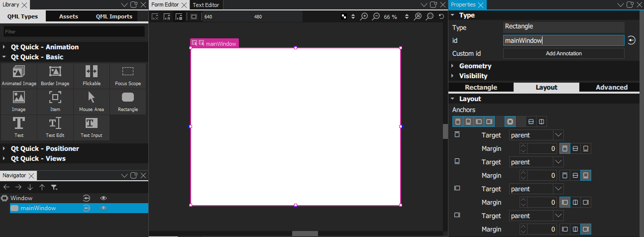Click the zoom percentage stepper arrows

(x=407, y=16)
